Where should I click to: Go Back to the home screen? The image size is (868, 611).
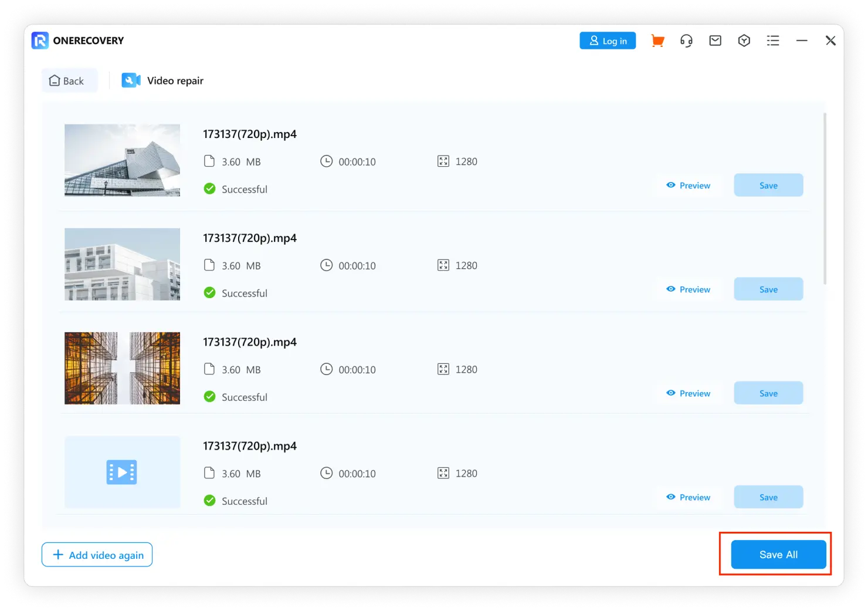coord(66,81)
